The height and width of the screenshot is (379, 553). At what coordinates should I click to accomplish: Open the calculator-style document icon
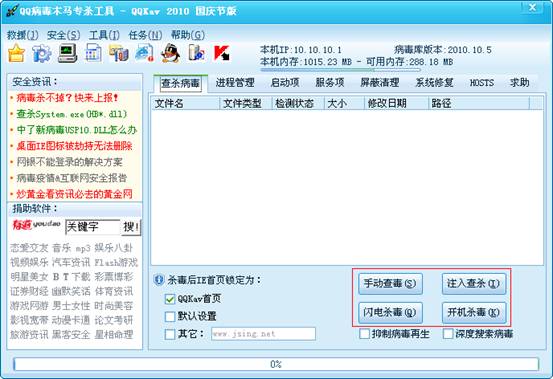pyautogui.click(x=93, y=53)
